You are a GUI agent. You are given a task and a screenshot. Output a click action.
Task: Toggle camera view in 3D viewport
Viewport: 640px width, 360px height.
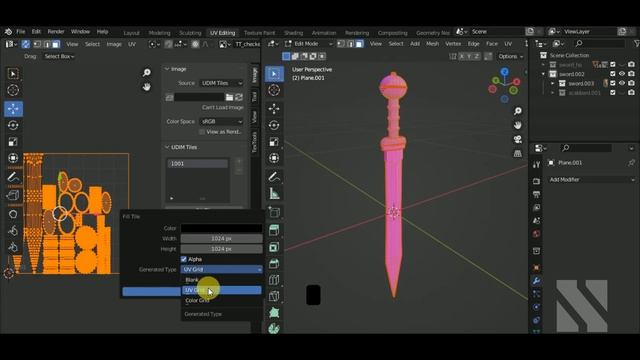[518, 139]
